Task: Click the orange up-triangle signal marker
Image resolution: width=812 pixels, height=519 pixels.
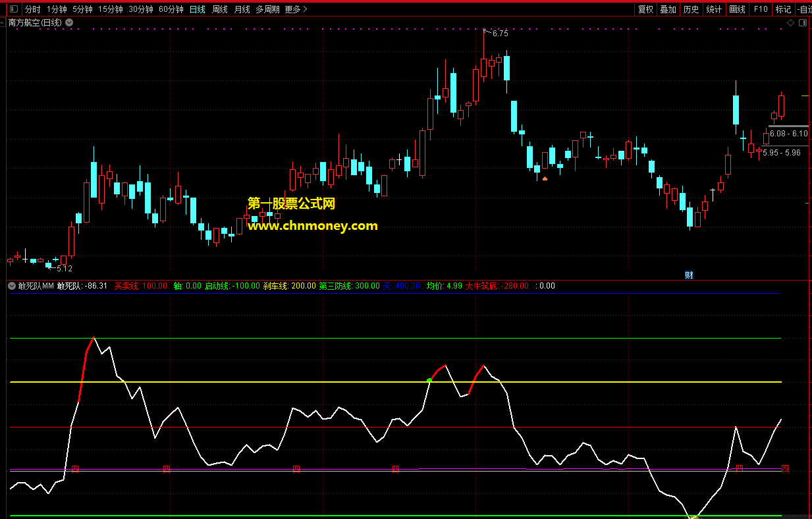Action: 545,178
